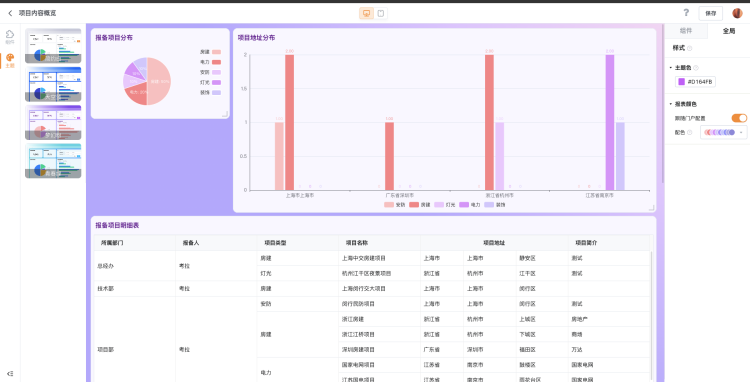This screenshot has width=750, height=382.
Task: Click the red 电力 20% pie slice
Action: (138, 93)
